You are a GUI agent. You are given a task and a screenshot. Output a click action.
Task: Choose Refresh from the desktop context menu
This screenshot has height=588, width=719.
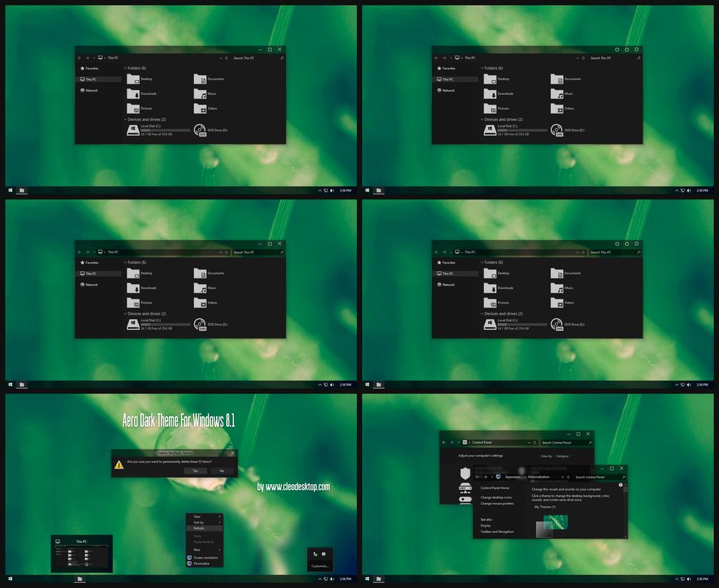[x=205, y=529]
